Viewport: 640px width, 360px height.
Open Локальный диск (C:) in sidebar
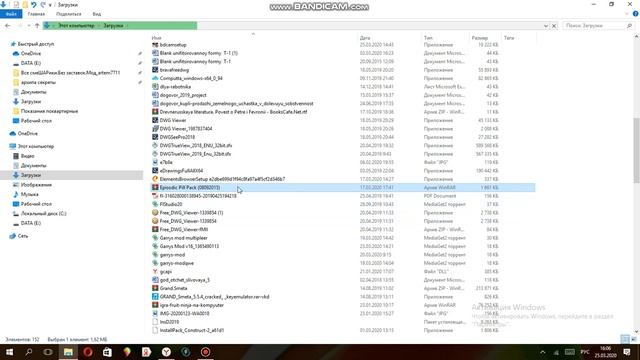point(43,213)
